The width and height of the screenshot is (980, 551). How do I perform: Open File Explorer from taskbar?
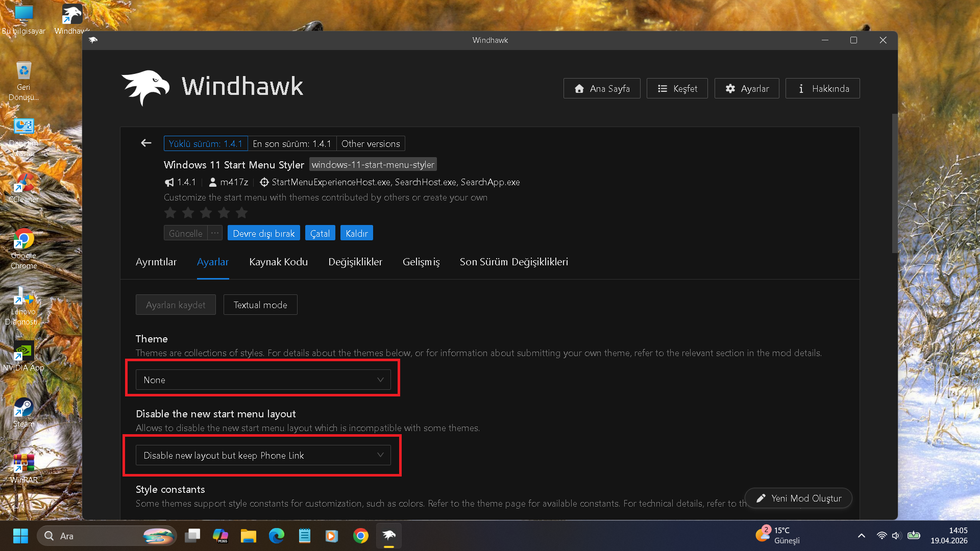tap(249, 536)
